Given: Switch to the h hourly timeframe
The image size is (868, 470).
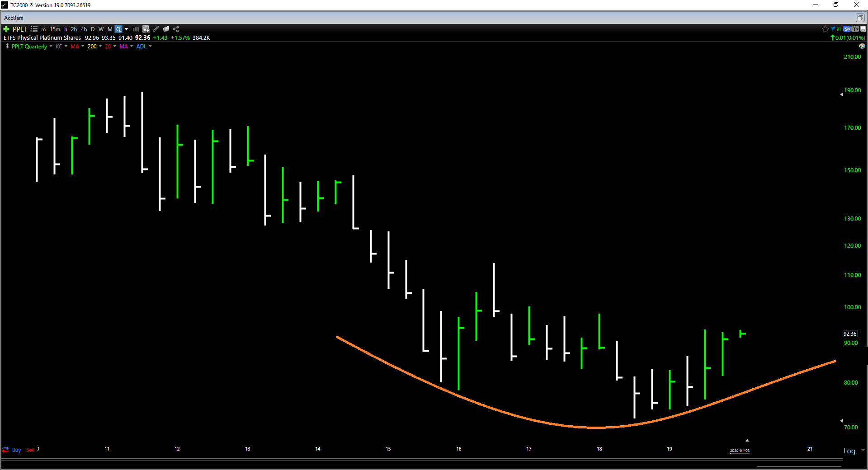Looking at the screenshot, I should click(66, 29).
